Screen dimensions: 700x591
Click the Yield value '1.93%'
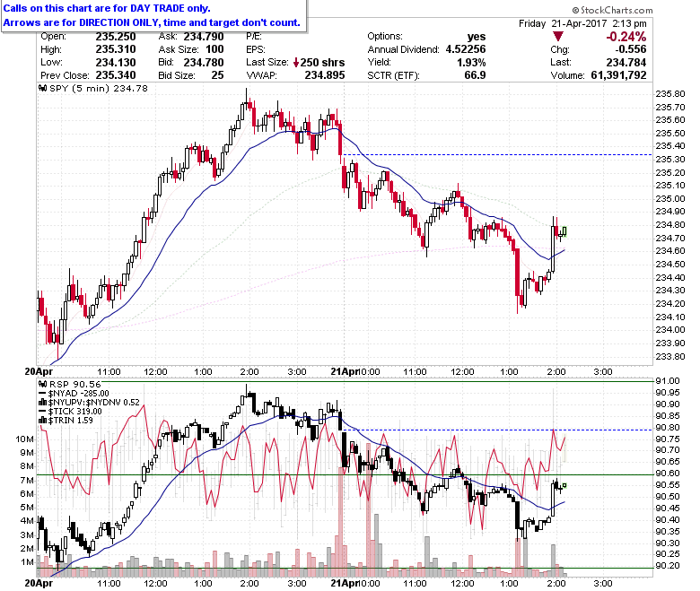[471, 63]
